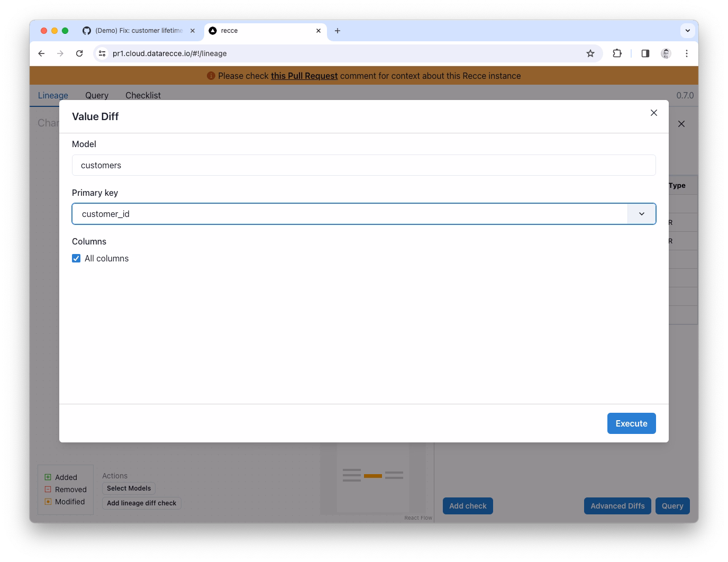Click the Type column header

tap(677, 185)
